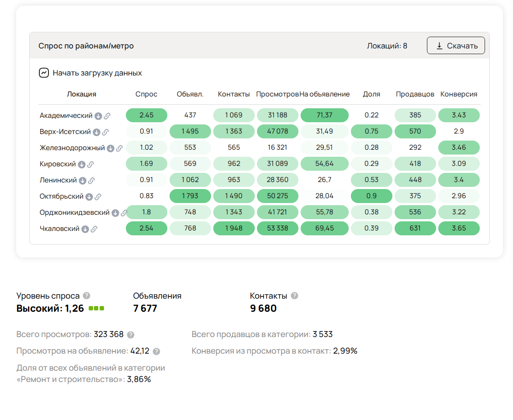Click the link icon for Октябрьский

click(x=98, y=196)
